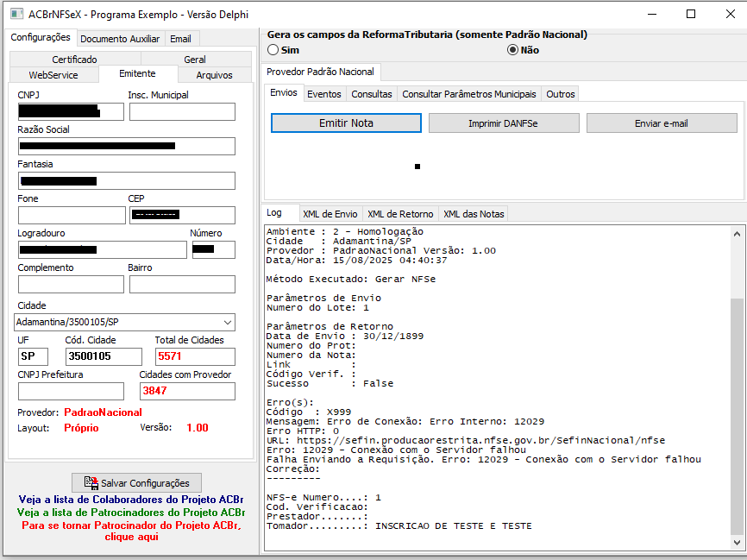Click the Logradouro input field
747x560 pixels.
103,249
